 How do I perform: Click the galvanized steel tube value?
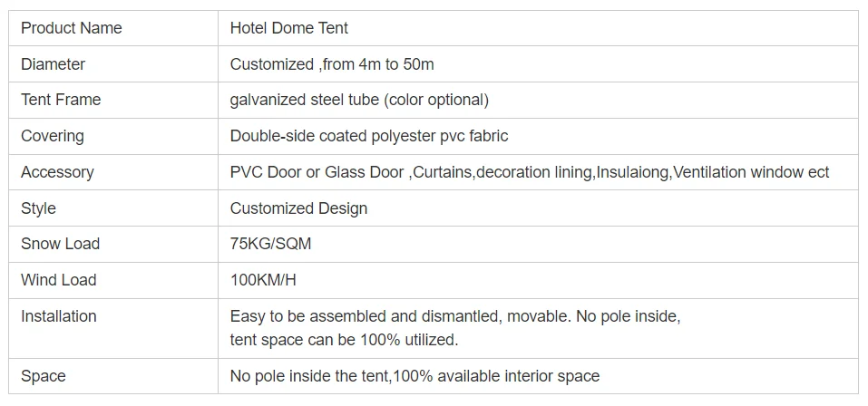(359, 100)
